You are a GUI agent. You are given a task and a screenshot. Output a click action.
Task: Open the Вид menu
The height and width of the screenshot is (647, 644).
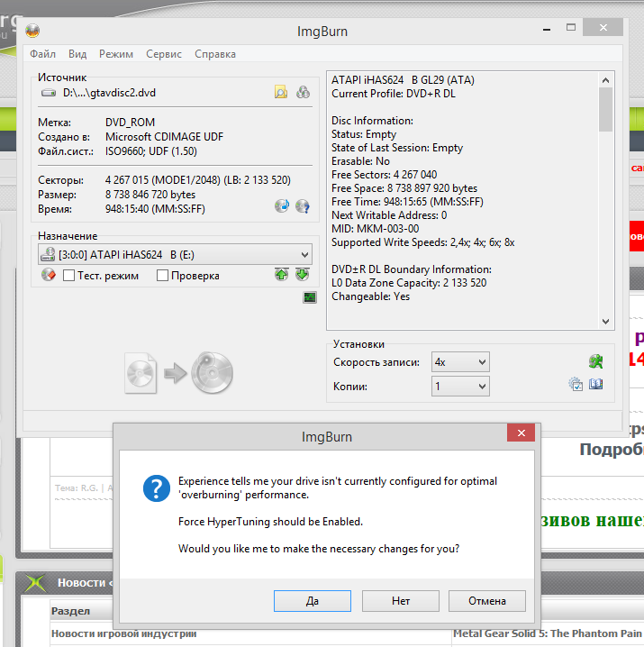(x=77, y=54)
